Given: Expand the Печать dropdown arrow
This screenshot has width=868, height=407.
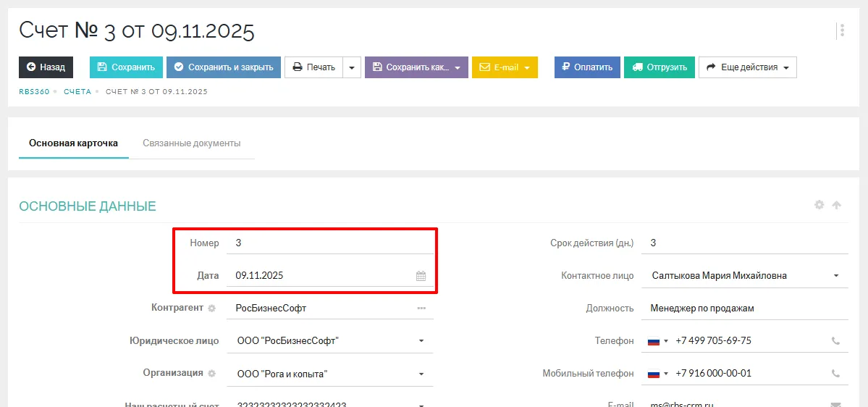Looking at the screenshot, I should [x=351, y=67].
